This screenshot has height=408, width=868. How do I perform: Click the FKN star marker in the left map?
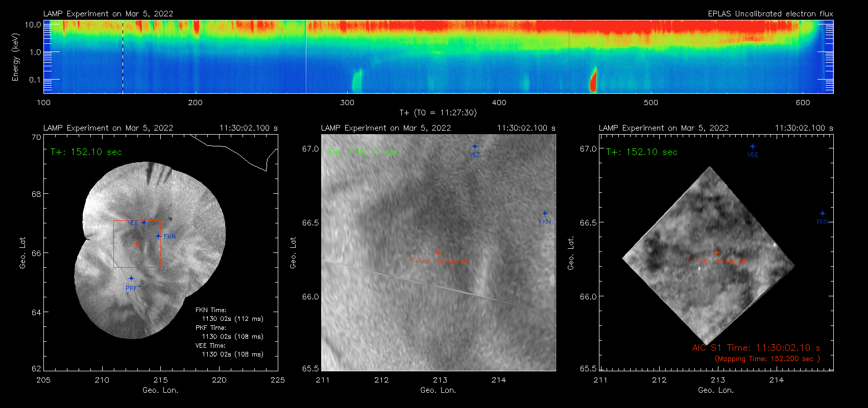click(x=158, y=236)
